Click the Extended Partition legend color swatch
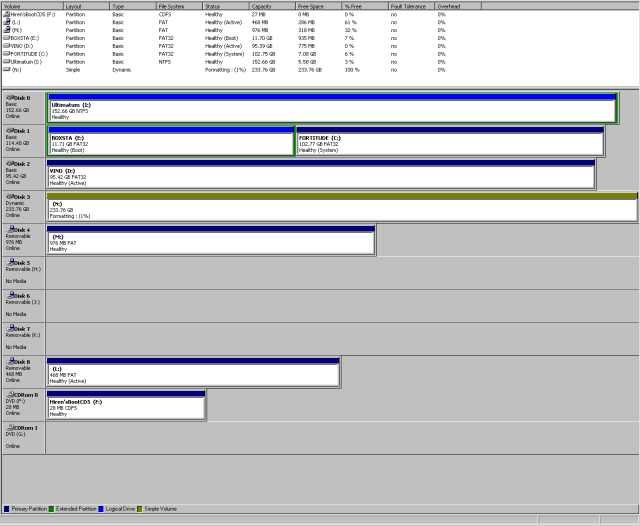640x526 pixels. click(x=51, y=509)
